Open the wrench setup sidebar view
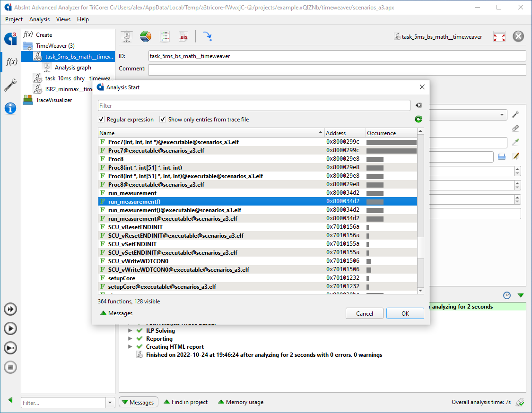This screenshot has width=532, height=413. [x=10, y=85]
